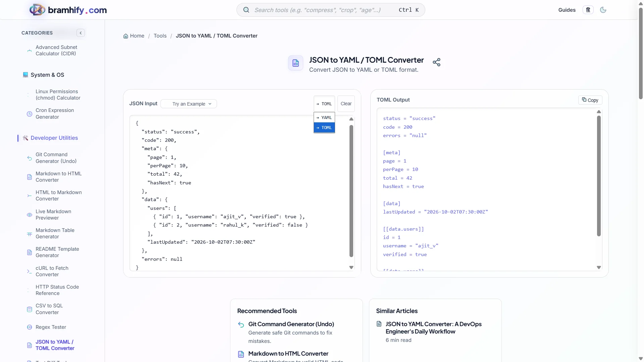Open HTTP Status Code Reference
Viewport: 644px width, 362px height.
tap(57, 290)
